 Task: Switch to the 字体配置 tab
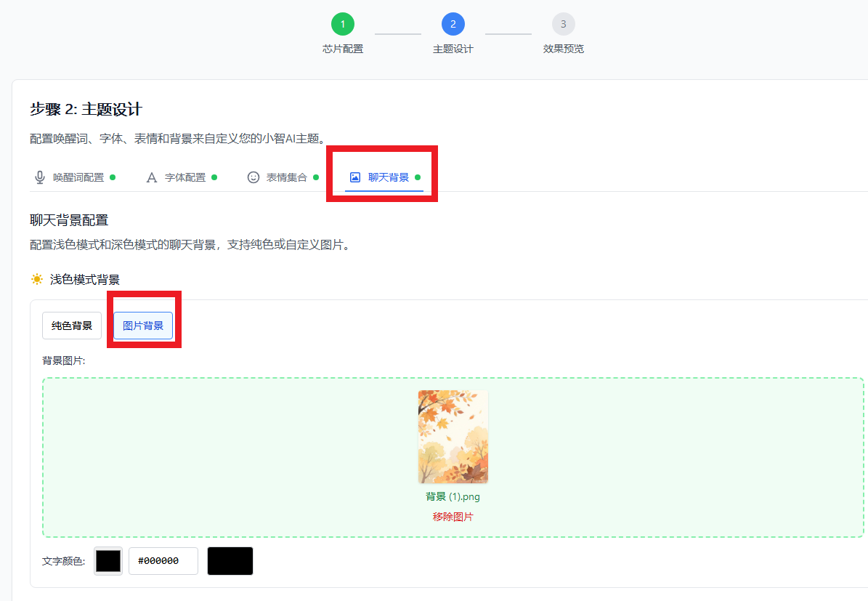tap(185, 177)
